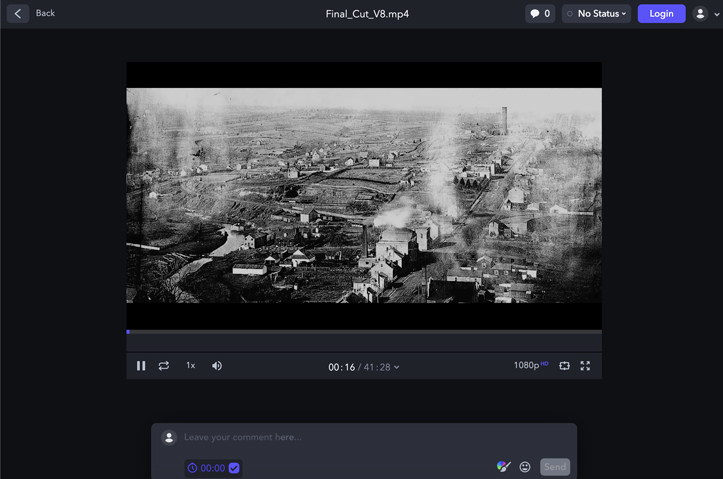Screen dimensions: 723x479
Task: Click the comment lane below the progress bar
Action: (364, 343)
